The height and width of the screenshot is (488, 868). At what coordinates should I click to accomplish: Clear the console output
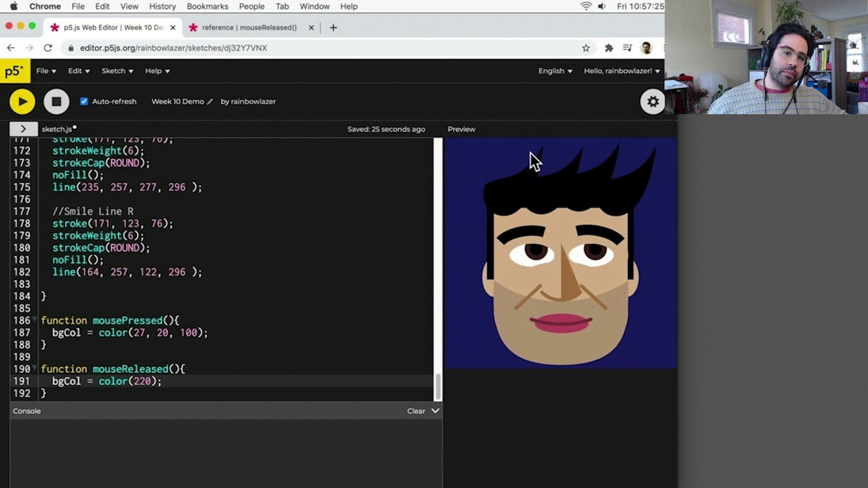(x=416, y=411)
